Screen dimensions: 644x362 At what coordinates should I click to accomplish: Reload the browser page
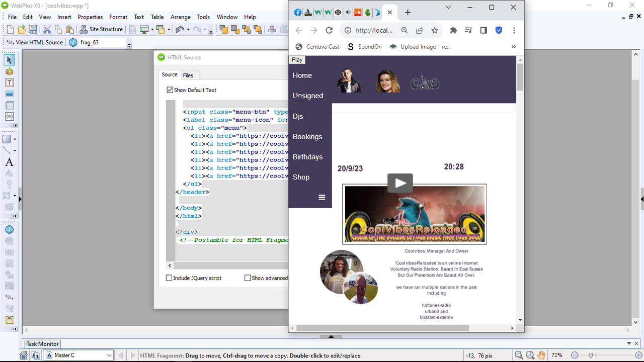click(x=329, y=30)
